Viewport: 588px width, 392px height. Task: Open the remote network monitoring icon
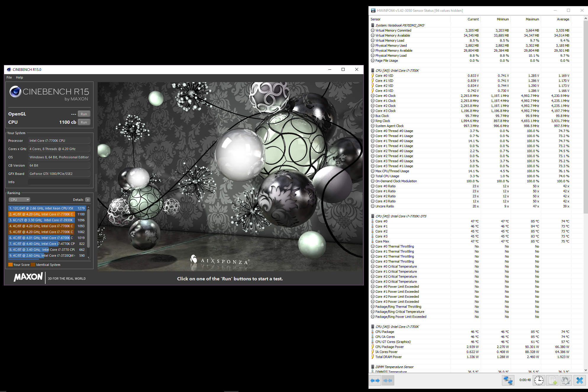[x=508, y=380]
